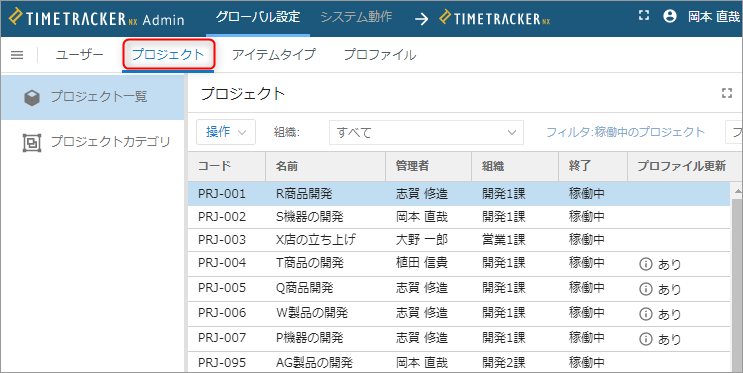
Task: Open the アイテムタイプ tab
Action: point(273,55)
